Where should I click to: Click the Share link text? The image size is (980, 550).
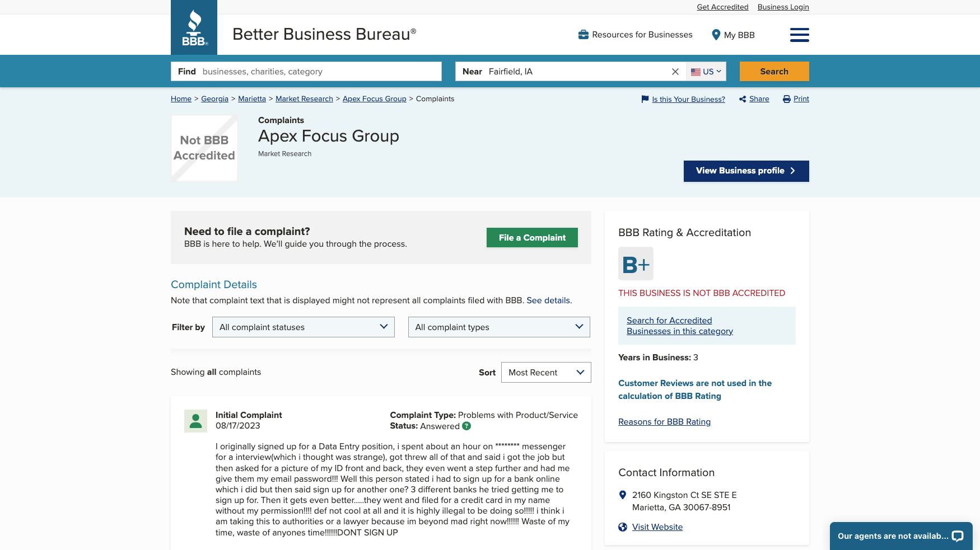click(x=759, y=99)
